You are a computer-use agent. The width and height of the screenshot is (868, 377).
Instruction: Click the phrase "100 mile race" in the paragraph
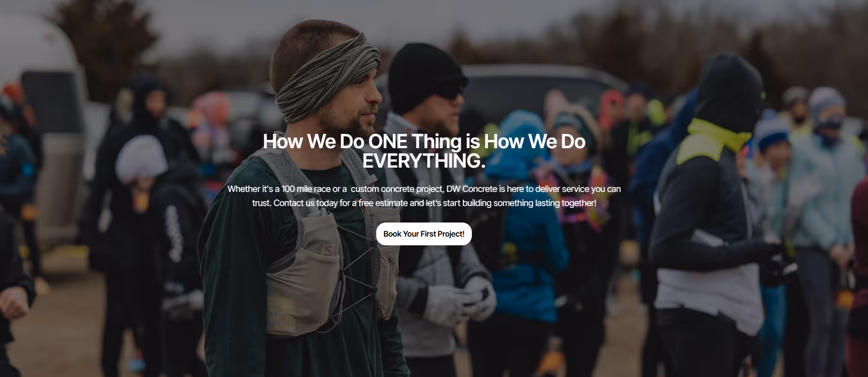pos(306,189)
